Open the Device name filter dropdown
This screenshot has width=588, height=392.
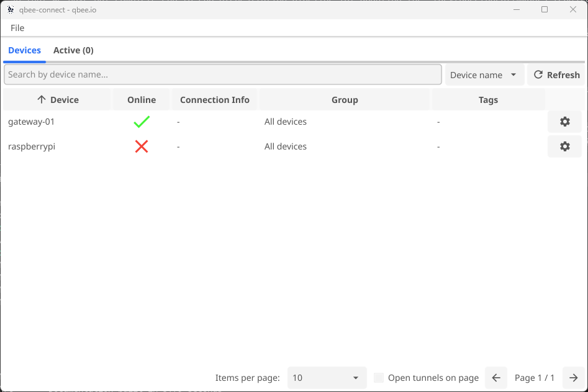click(x=484, y=74)
